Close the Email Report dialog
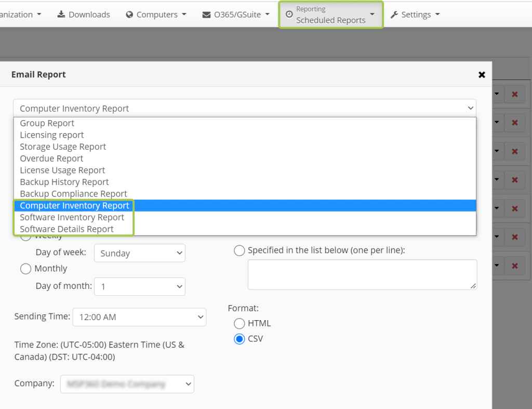 pos(481,74)
